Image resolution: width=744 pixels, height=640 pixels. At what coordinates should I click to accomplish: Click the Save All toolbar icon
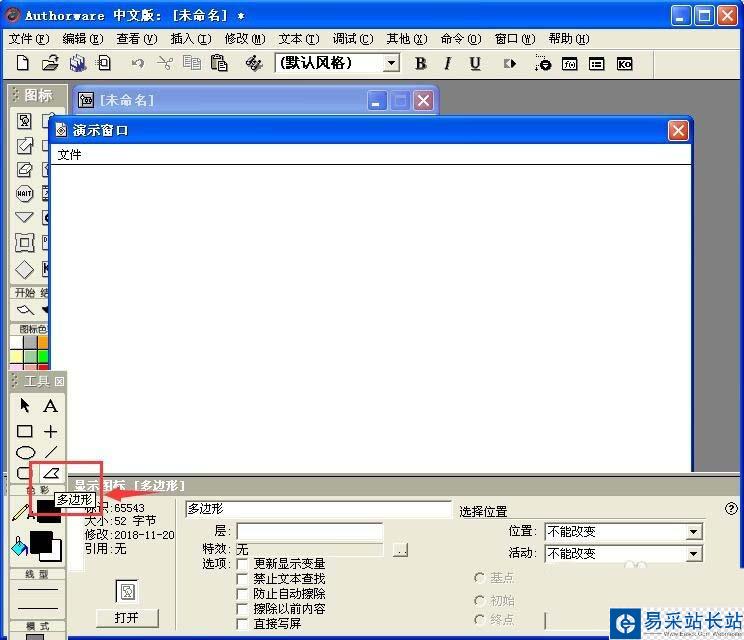pyautogui.click(x=78, y=63)
